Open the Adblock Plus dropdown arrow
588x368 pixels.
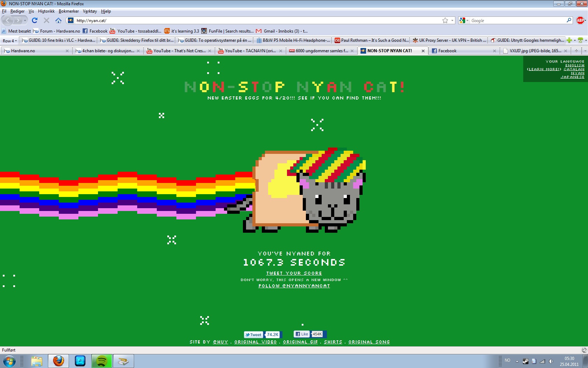click(586, 21)
